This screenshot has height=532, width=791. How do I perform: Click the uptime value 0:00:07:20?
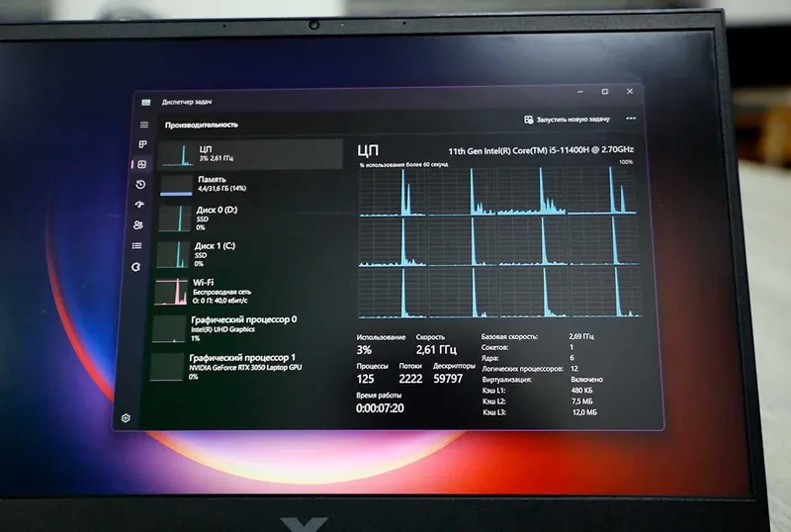point(380,408)
